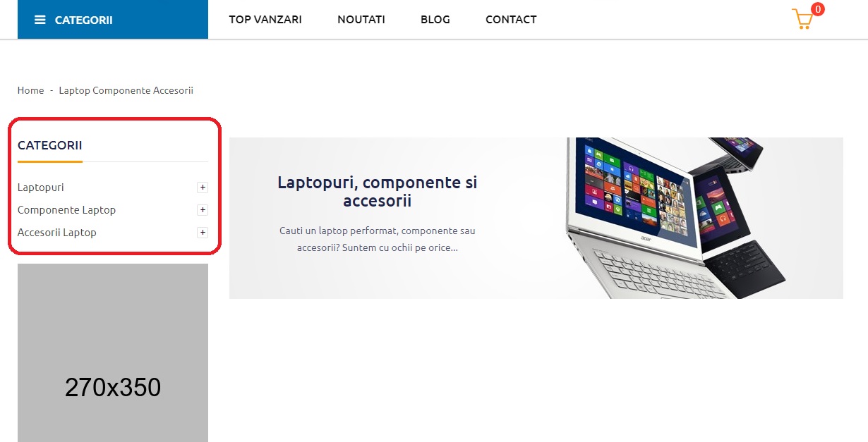Expand the Laptopuri category plus icon

pyautogui.click(x=203, y=188)
